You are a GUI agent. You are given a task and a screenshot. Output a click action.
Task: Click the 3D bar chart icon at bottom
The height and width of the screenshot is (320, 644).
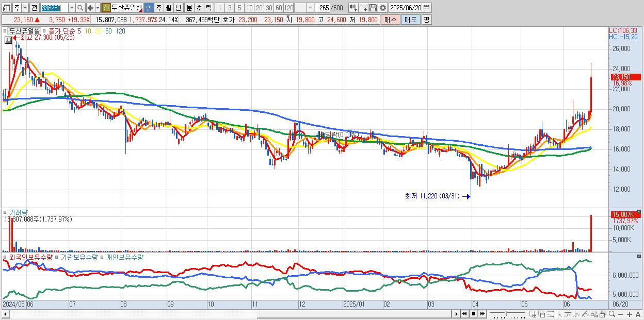pyautogui.click(x=594, y=314)
